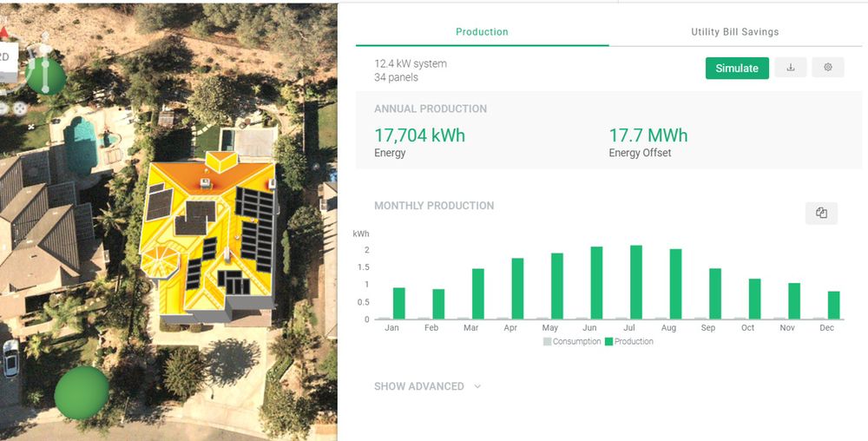The width and height of the screenshot is (868, 441).
Task: Click the copy monthly production data icon
Action: coord(821,213)
